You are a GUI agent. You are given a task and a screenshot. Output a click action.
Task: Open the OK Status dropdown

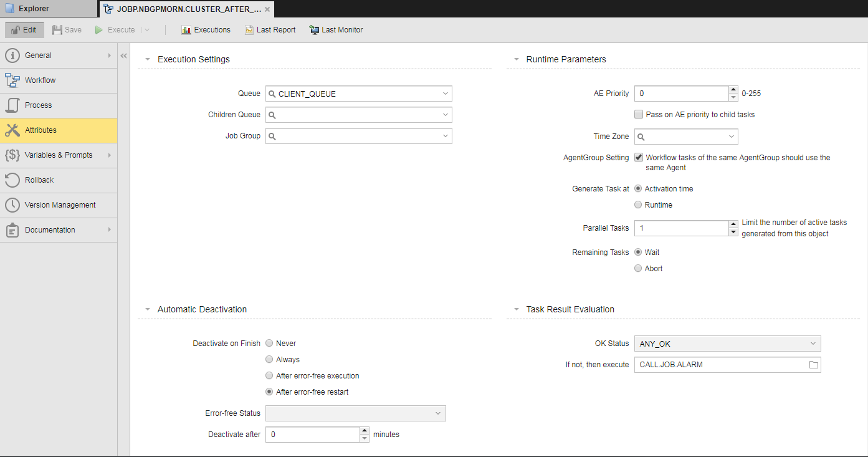pos(728,344)
